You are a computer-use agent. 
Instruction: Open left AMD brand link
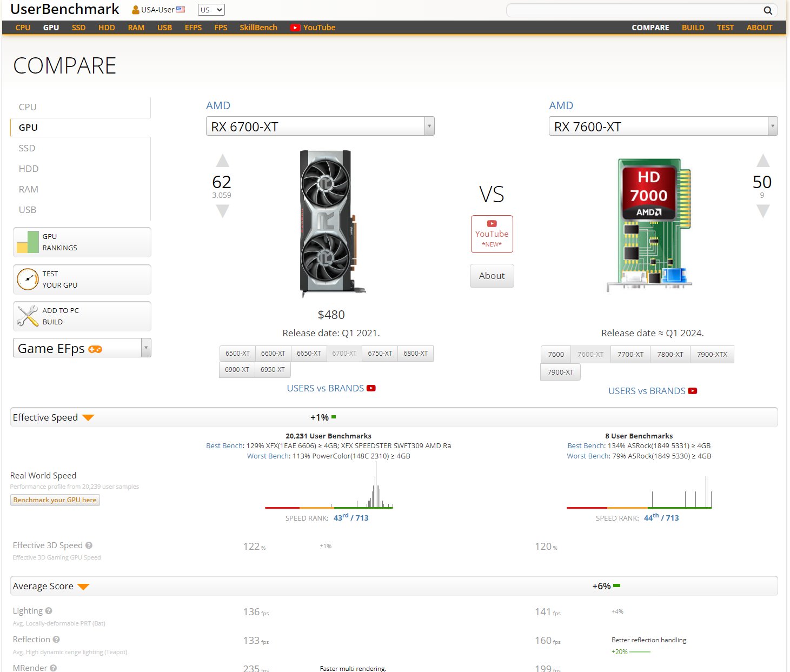(x=218, y=105)
